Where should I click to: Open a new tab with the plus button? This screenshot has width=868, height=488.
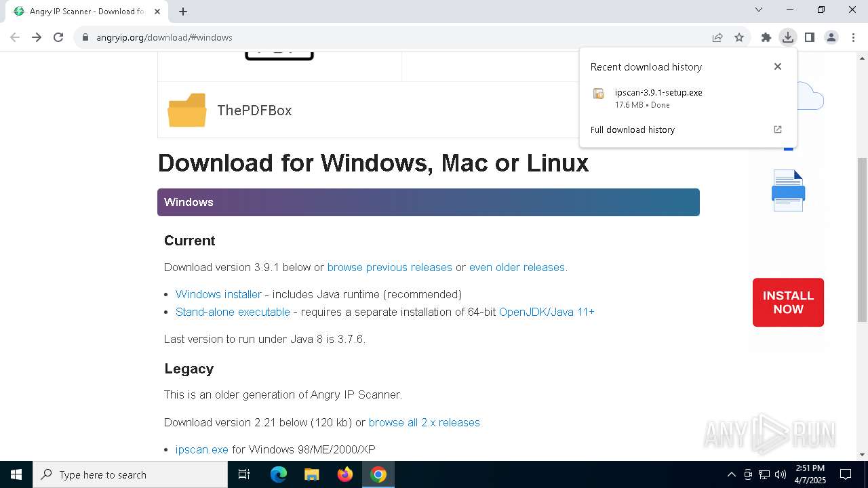183,11
